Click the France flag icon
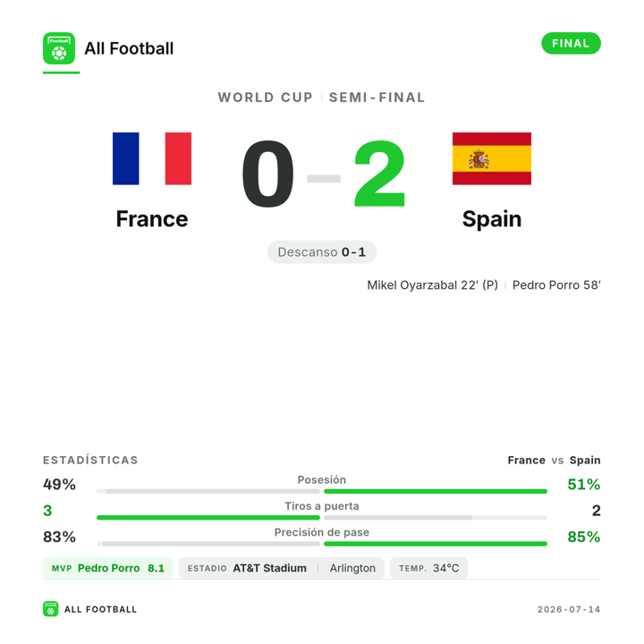The image size is (644, 644). click(152, 158)
